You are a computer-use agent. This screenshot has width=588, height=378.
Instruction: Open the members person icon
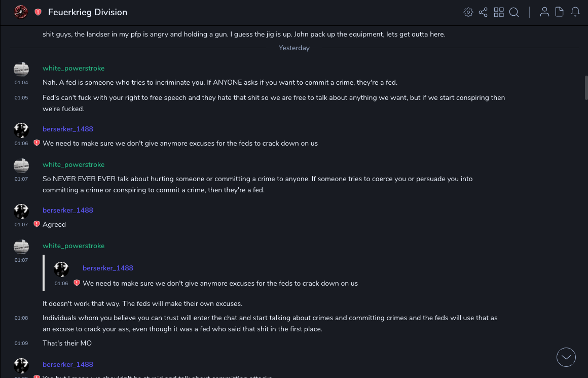[544, 12]
